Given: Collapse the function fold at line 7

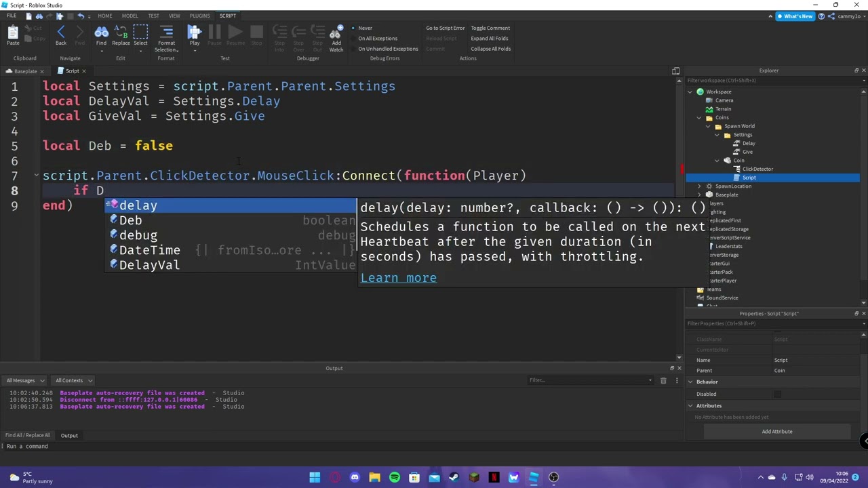Looking at the screenshot, I should point(37,176).
